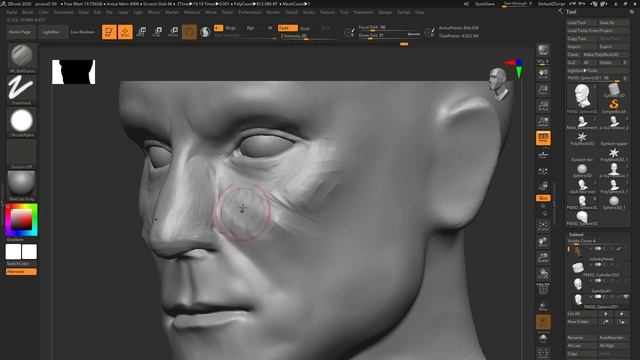Click the Zoom canvas icon
640x360 pixels.
pos(543,89)
